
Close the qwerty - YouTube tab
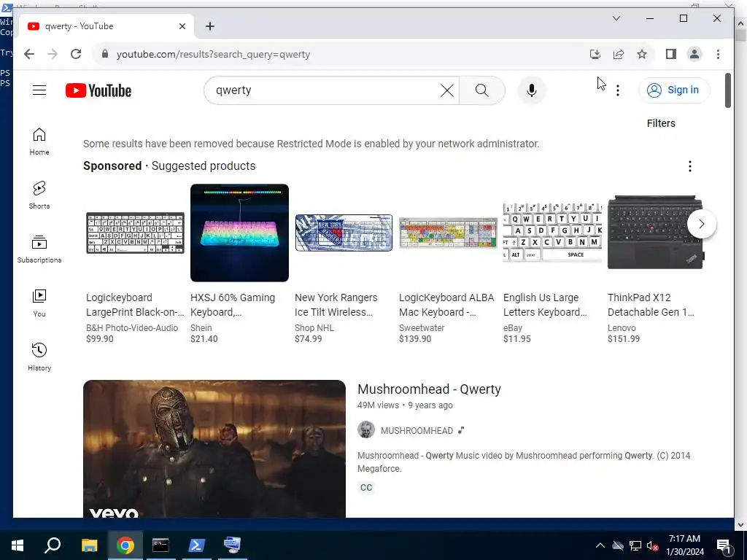click(182, 27)
